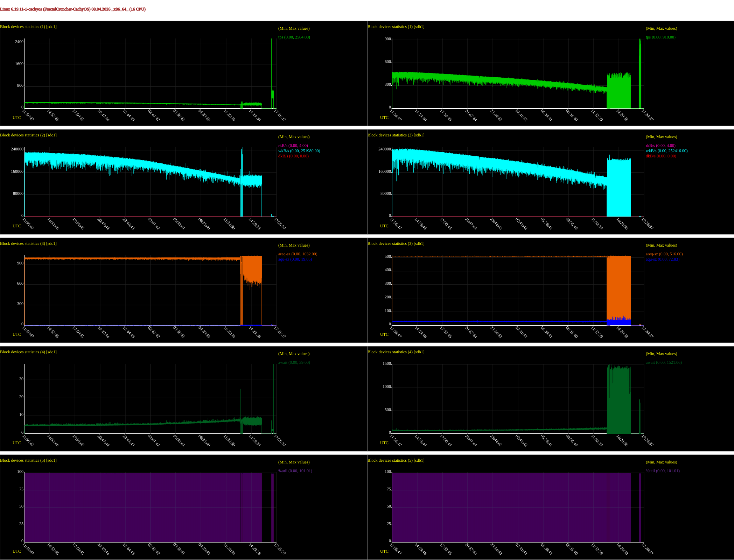Click y-axis value 30 in sdc1 await chart
Viewport: 734px width, 560px height.
tap(21, 379)
